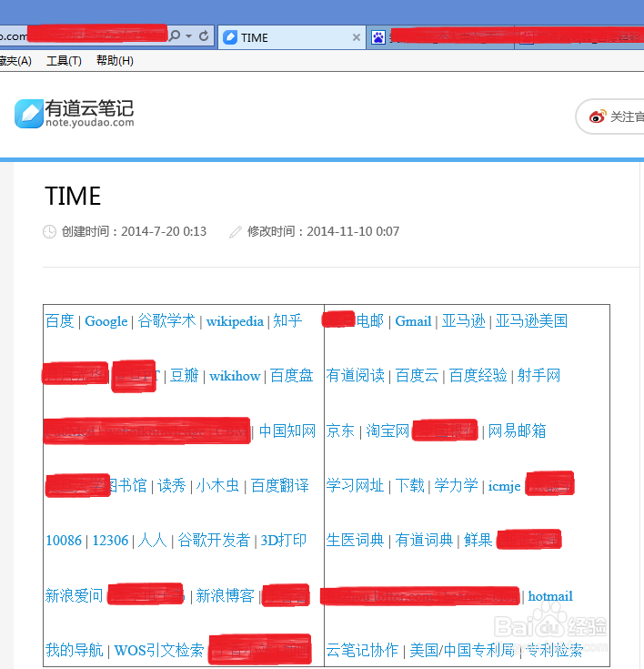This screenshot has height=669, width=644.
Task: Click the address bar search magnifier icon
Action: tap(175, 35)
